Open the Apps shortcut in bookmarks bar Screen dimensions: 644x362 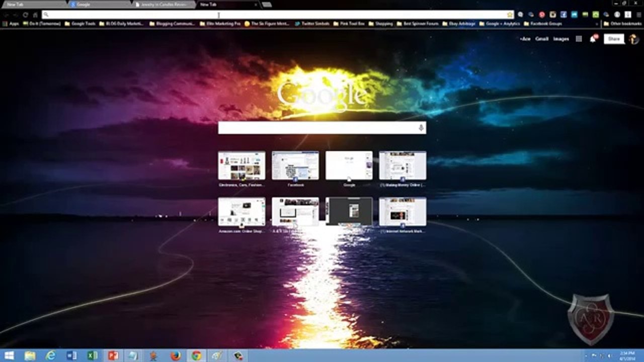(x=11, y=24)
